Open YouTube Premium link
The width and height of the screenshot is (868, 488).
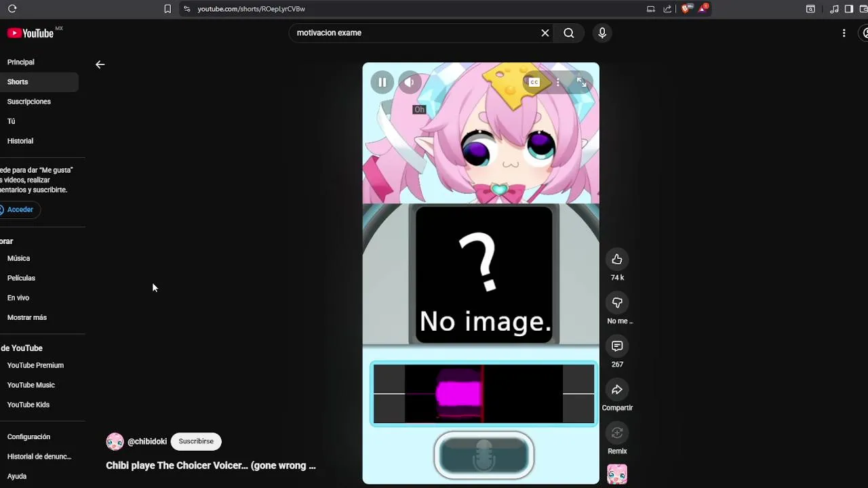pos(39,365)
